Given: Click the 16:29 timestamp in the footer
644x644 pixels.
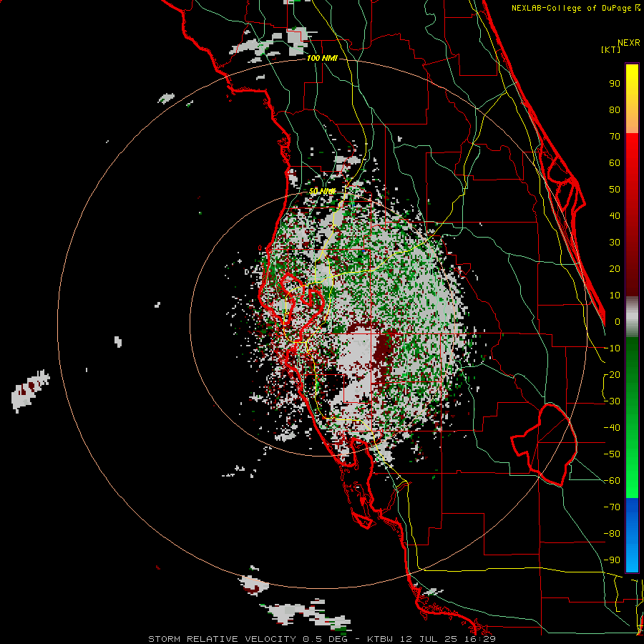Looking at the screenshot, I should point(481,639).
